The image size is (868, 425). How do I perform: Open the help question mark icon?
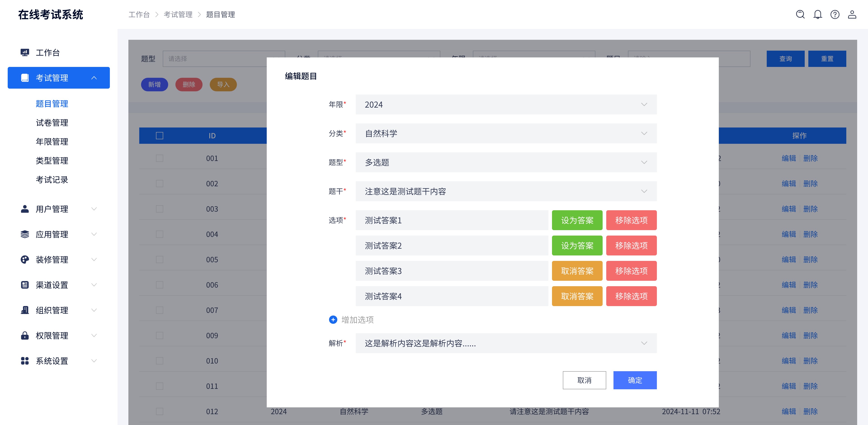(835, 14)
